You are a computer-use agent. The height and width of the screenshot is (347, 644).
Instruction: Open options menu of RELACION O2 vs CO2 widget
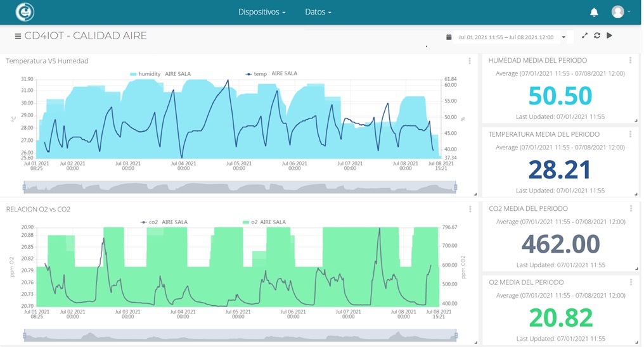click(x=470, y=209)
